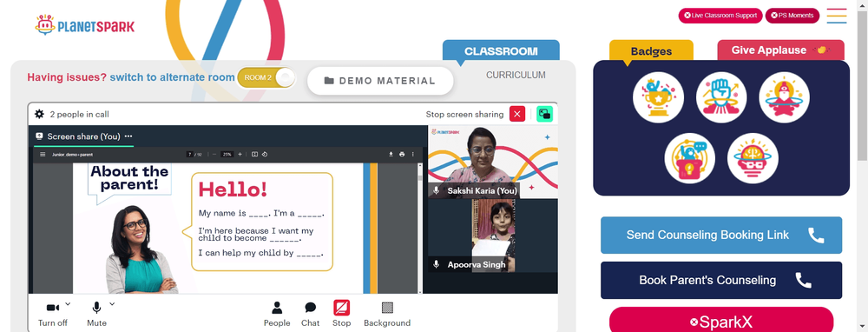
Task: Click Book Parent's Counseling button
Action: (721, 281)
